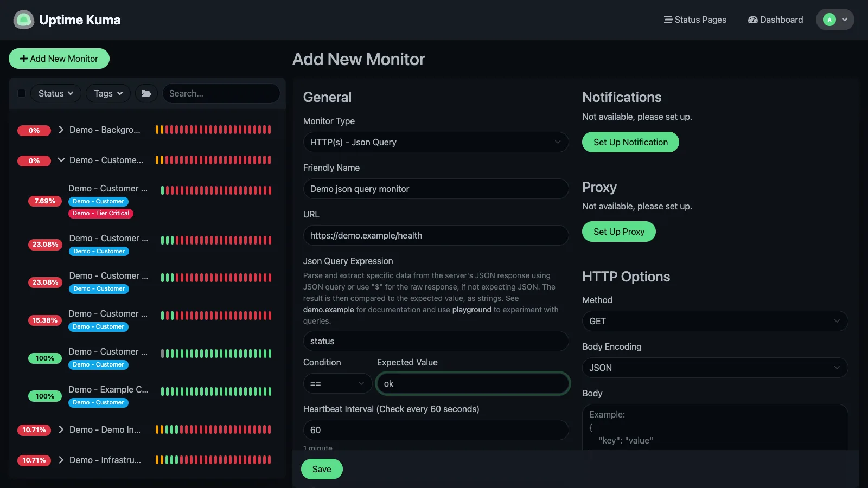868x488 pixels.
Task: Click the 100% badge of Demo - Example C...
Action: (x=45, y=396)
